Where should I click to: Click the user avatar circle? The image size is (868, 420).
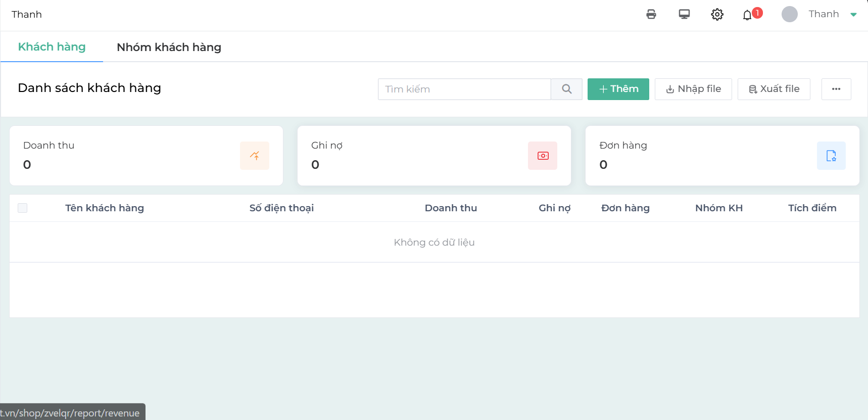point(789,14)
